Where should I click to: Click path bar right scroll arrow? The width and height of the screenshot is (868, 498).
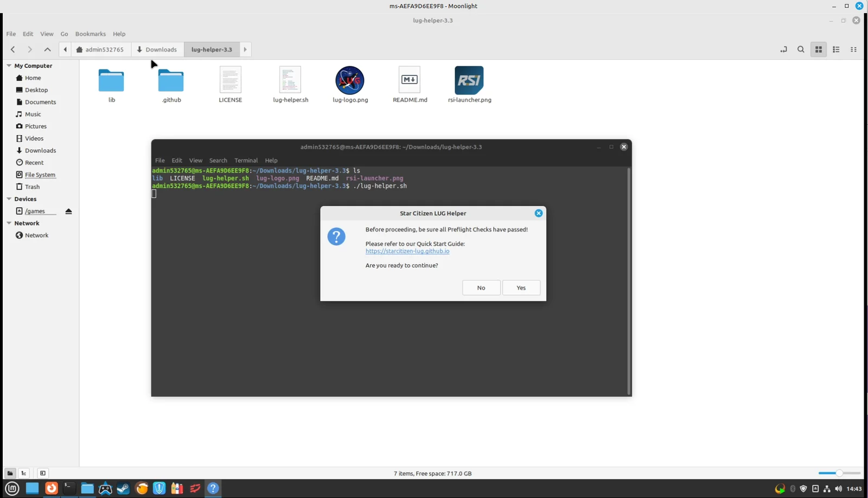click(245, 49)
